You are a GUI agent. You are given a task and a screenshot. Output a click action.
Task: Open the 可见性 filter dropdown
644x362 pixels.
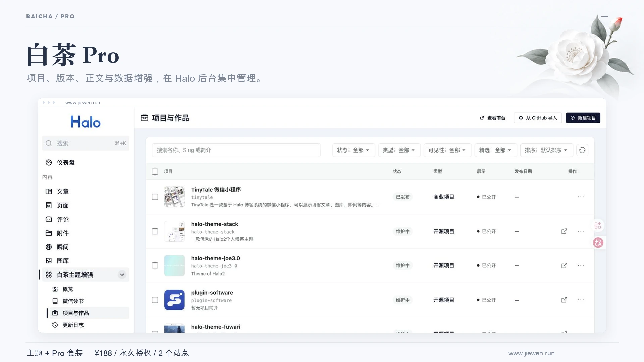(x=447, y=150)
